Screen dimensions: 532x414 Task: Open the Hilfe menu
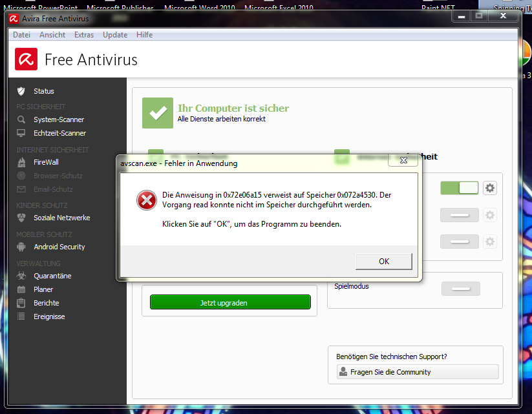[x=145, y=35]
